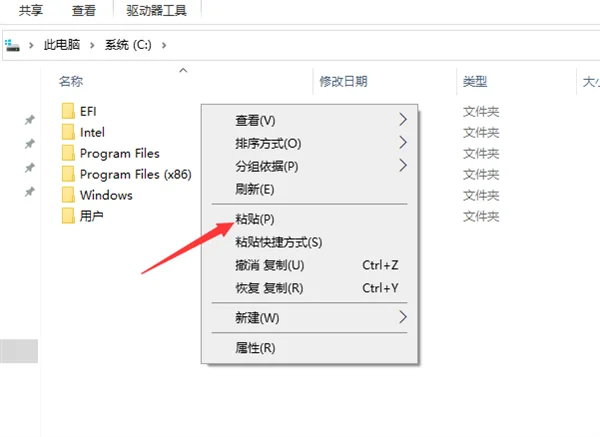This screenshot has width=600, height=437.
Task: Click the drive icon in address bar
Action: 12,45
